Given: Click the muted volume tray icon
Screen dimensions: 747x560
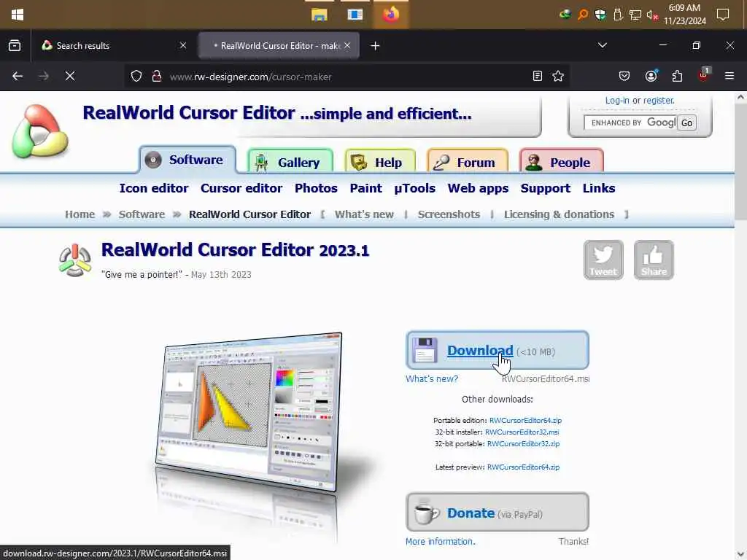Looking at the screenshot, I should tap(651, 15).
